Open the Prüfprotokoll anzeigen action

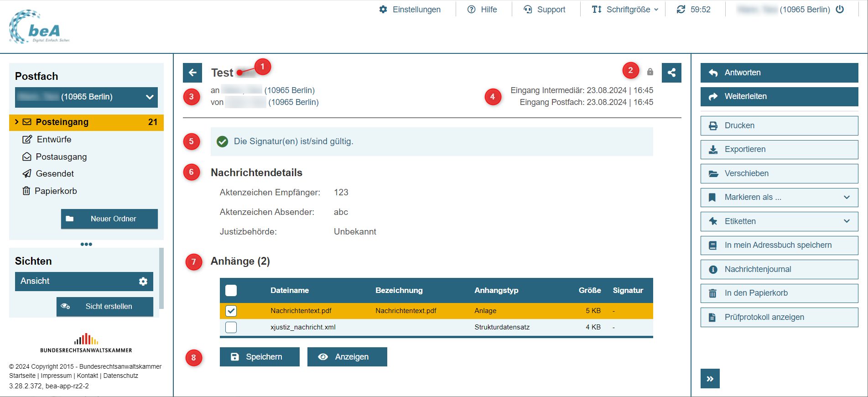(779, 317)
